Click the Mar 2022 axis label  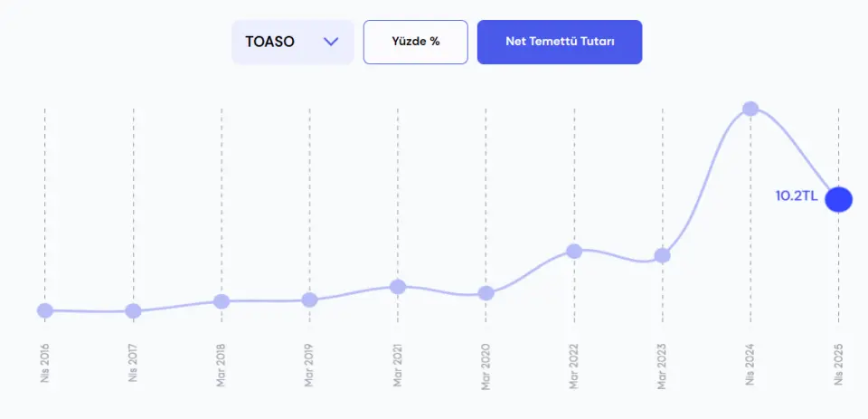tap(574, 366)
